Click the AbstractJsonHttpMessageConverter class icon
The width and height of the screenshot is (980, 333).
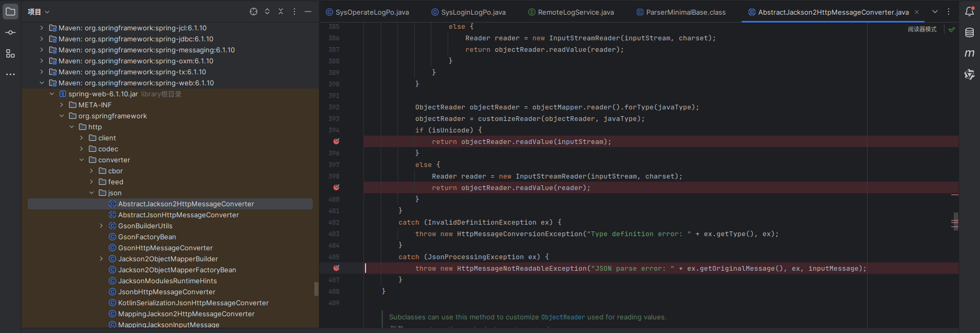[112, 215]
